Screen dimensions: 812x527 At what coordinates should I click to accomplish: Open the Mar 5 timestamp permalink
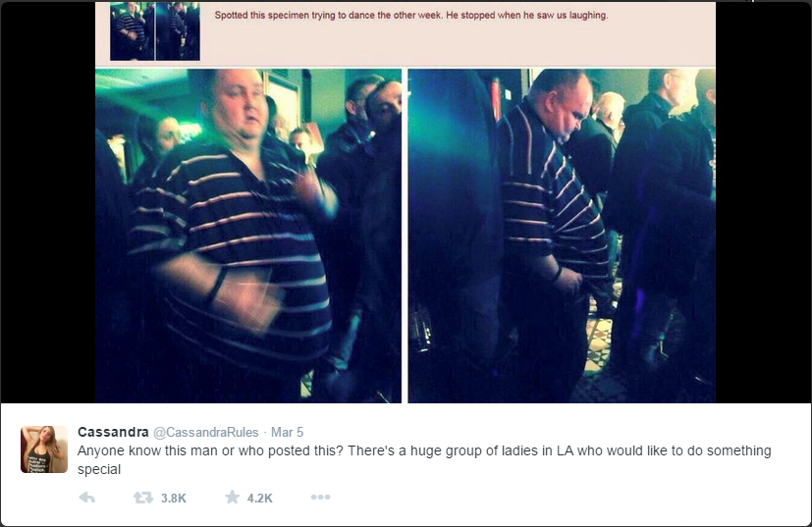pyautogui.click(x=288, y=432)
